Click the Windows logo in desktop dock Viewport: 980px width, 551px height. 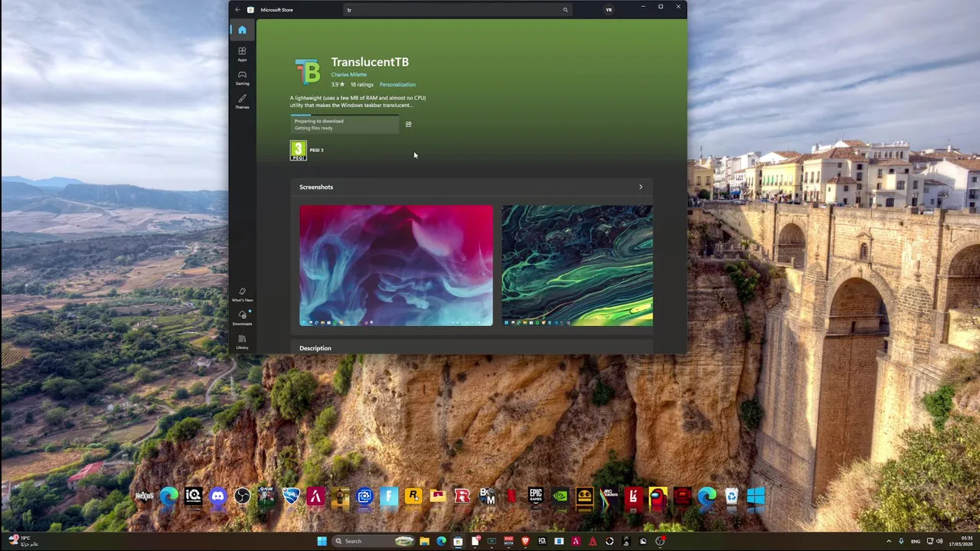tap(756, 497)
